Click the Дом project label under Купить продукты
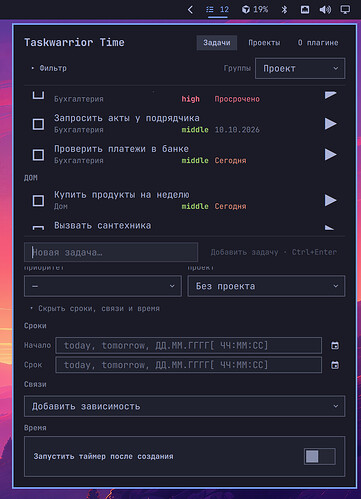The height and width of the screenshot is (499, 361). tap(61, 207)
